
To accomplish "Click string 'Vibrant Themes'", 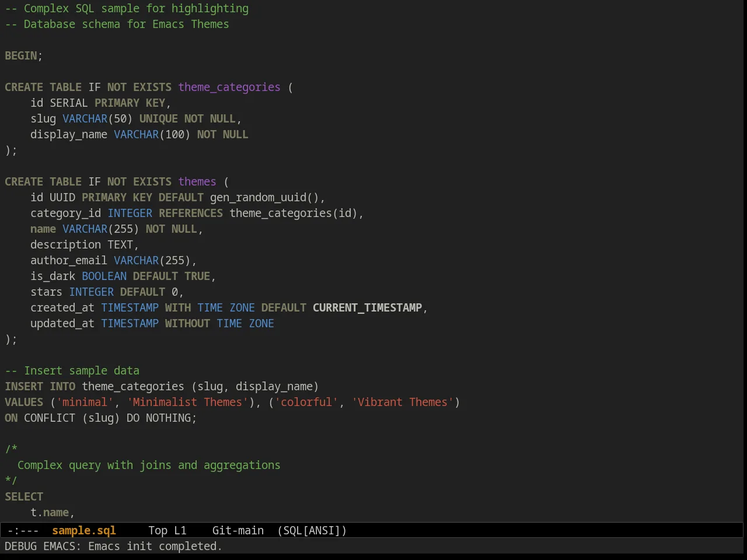I will point(403,402).
